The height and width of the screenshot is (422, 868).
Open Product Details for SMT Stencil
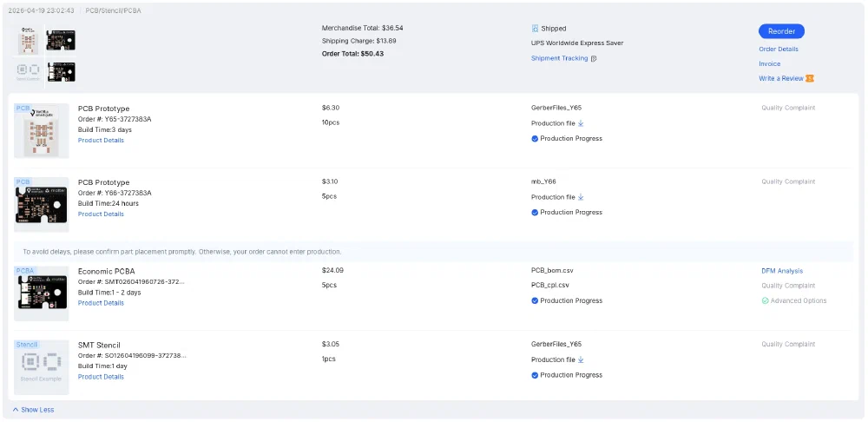click(101, 377)
